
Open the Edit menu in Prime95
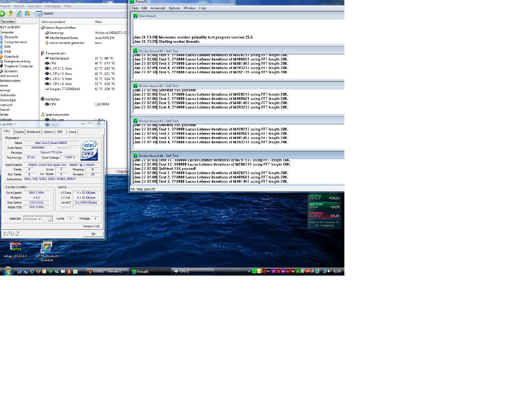click(144, 8)
